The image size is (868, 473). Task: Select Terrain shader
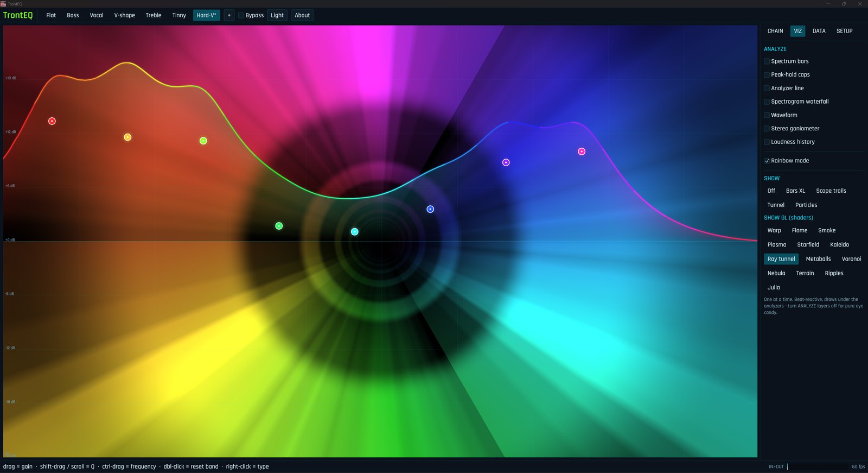point(805,273)
